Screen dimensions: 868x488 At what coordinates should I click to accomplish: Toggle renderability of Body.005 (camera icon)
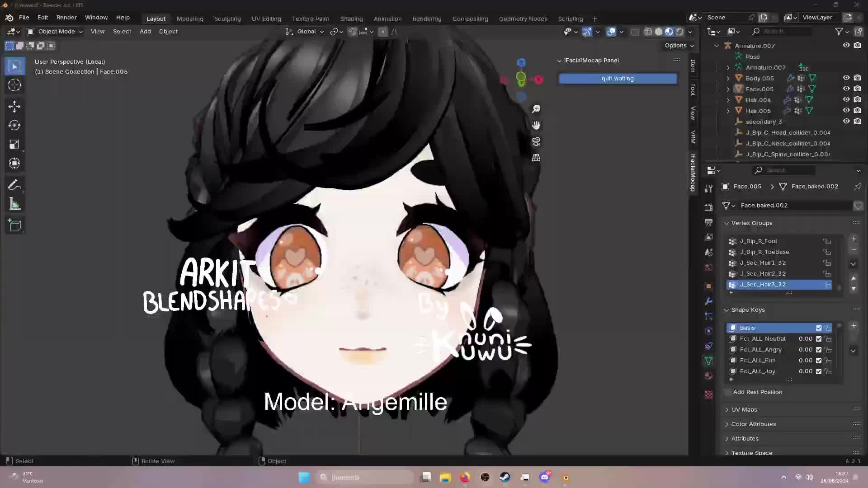pos(857,78)
